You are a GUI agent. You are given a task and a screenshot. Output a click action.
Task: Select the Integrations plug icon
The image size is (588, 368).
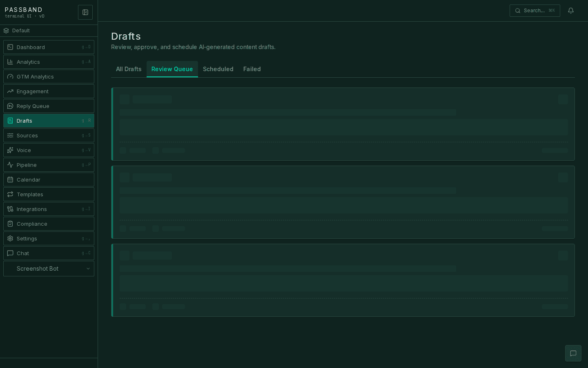[x=10, y=209]
